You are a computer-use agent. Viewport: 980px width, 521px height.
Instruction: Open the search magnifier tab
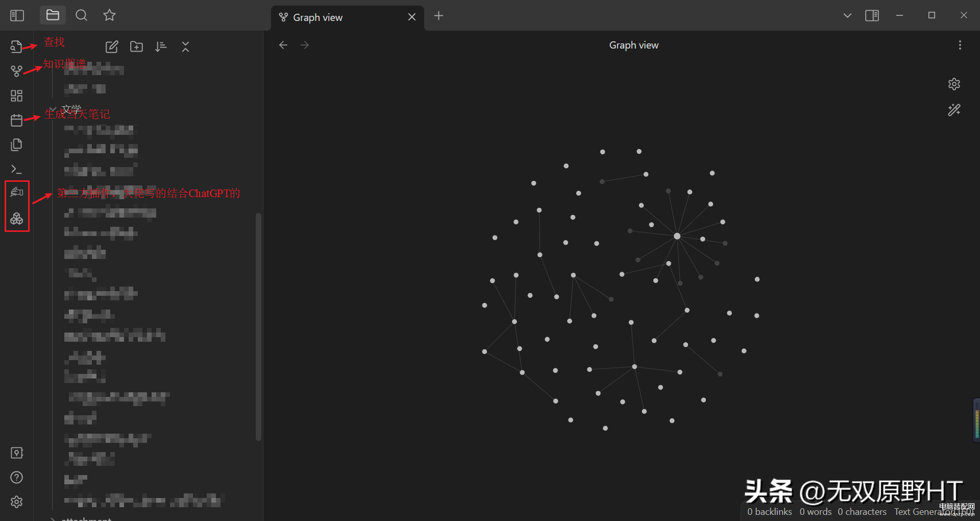click(81, 15)
